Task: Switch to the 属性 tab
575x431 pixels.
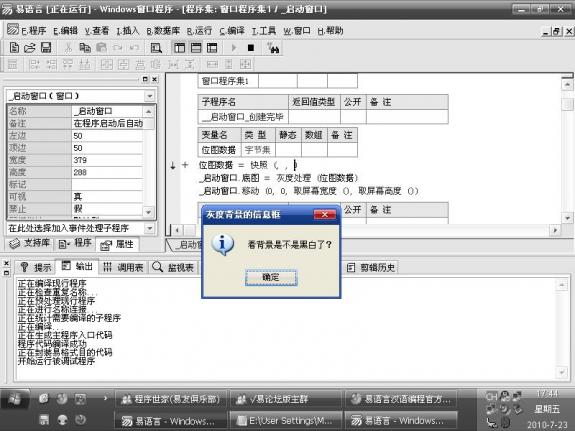Action: pos(117,244)
